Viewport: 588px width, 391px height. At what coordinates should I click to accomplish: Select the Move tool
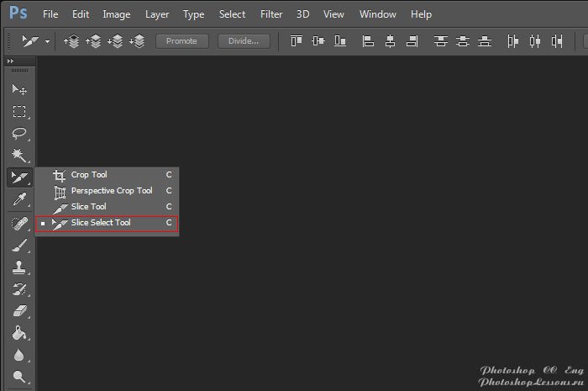18,90
